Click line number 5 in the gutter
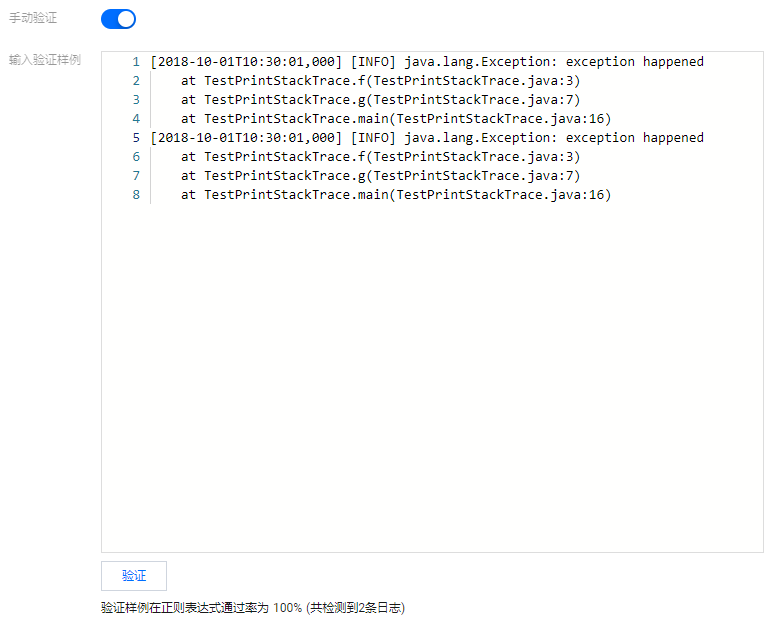Viewport: 773px width, 623px height. [x=136, y=138]
